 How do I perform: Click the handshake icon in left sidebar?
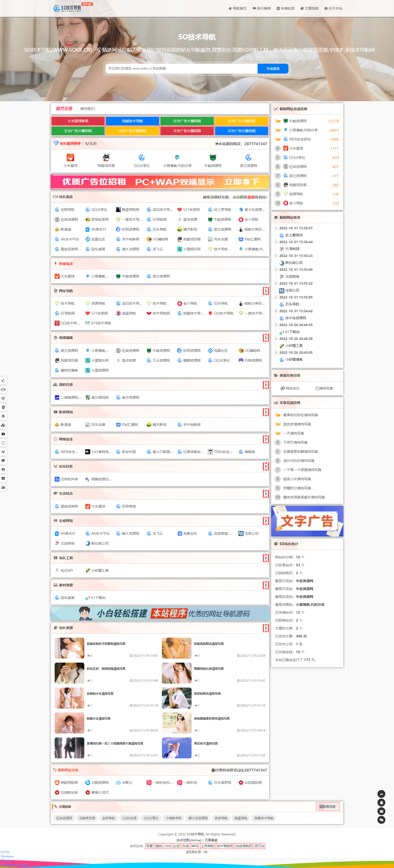3,390
